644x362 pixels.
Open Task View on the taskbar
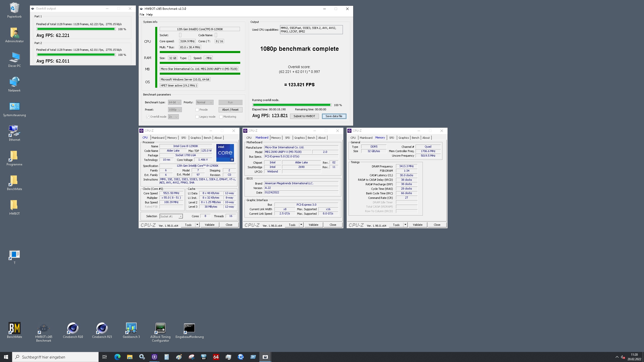105,357
